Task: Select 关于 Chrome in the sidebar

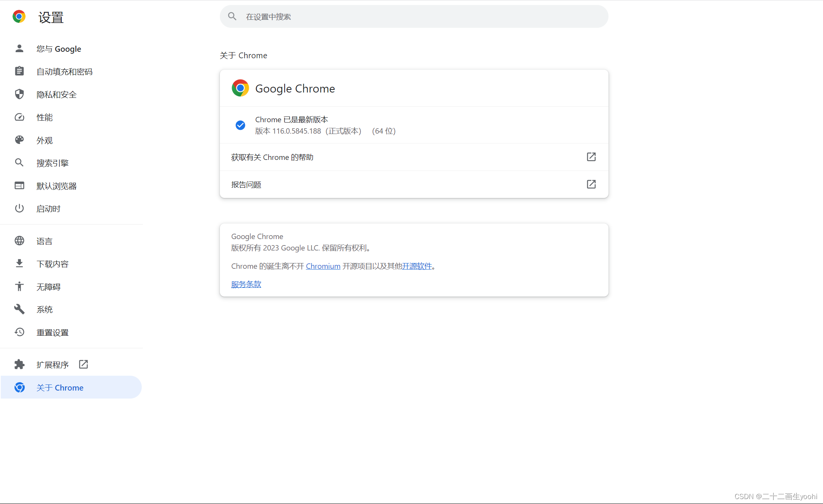Action: [x=71, y=388]
